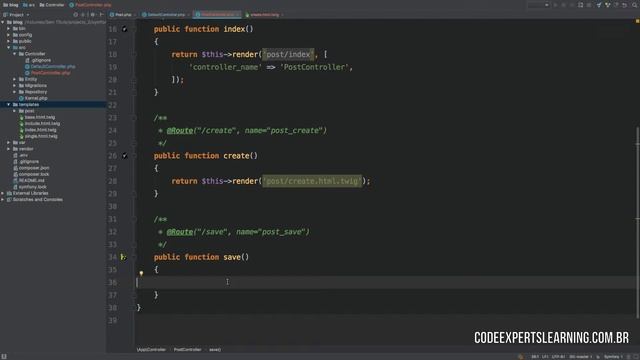Click the editor vertical scrollbar
This screenshot has height=360, width=640.
click(638, 222)
